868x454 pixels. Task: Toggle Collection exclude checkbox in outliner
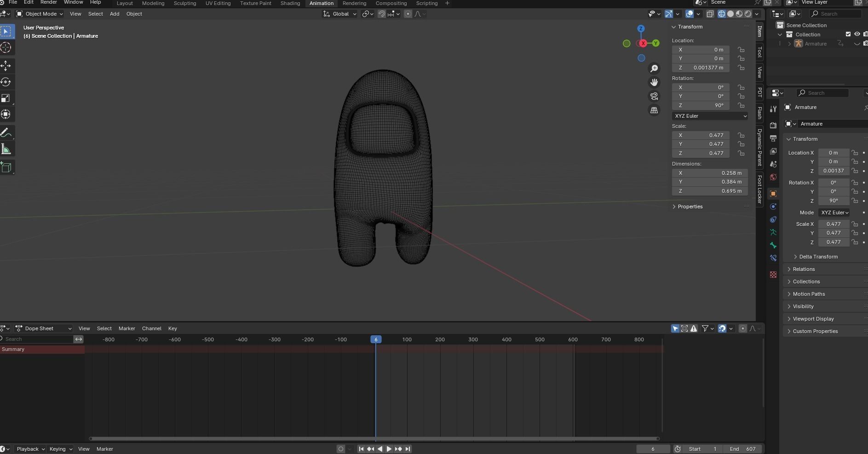[x=848, y=34]
